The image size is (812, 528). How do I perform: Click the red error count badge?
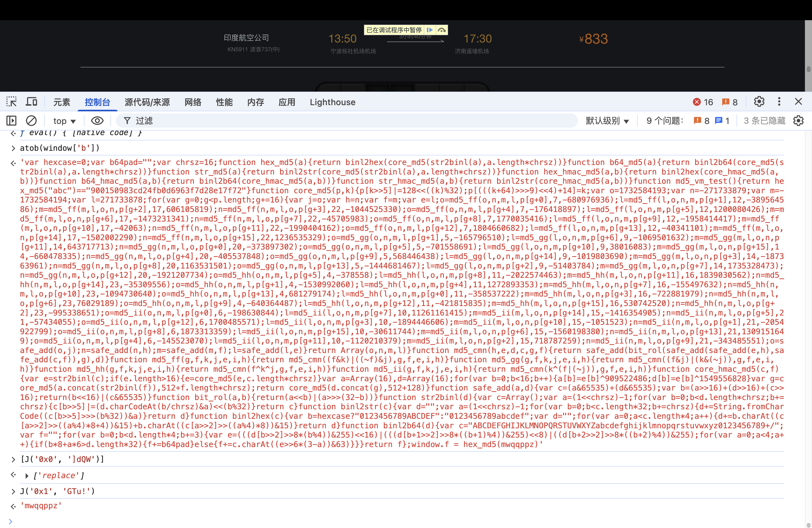tap(703, 102)
